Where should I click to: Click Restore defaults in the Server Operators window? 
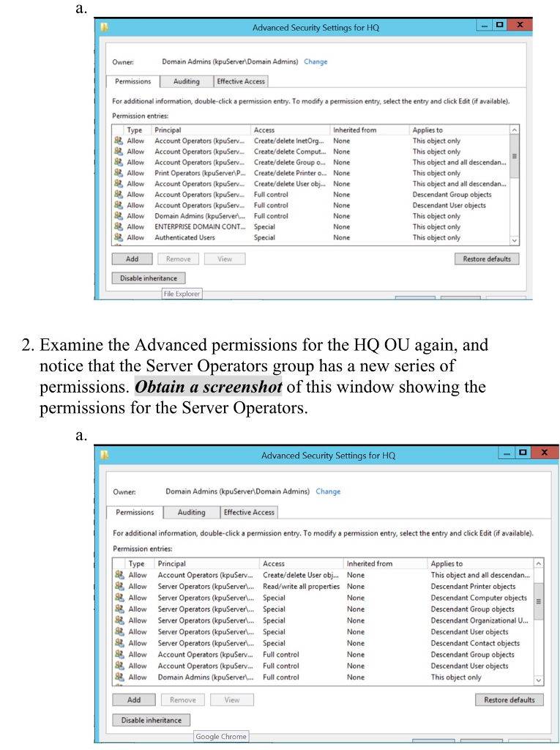[509, 699]
